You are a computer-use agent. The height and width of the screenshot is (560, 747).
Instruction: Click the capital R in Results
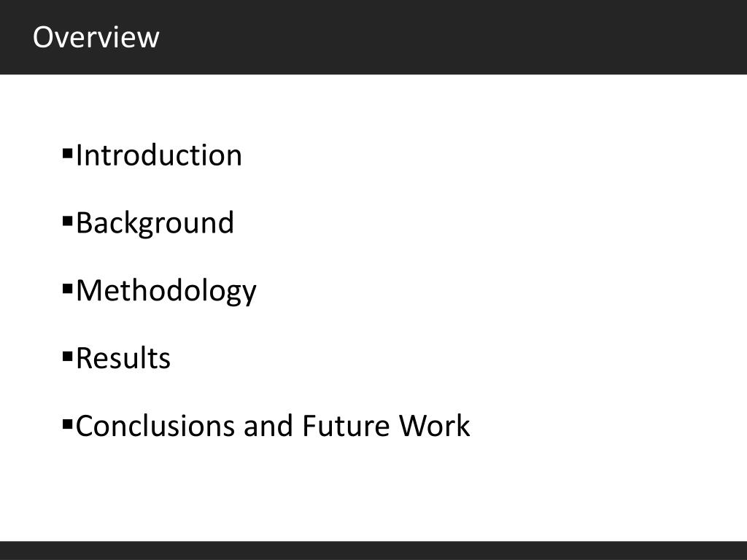(x=85, y=358)
